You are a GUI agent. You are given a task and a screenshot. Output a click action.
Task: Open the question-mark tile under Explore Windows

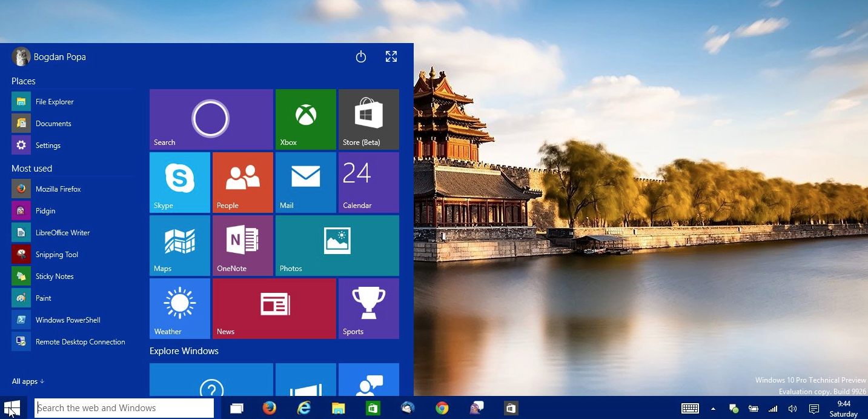211,380
